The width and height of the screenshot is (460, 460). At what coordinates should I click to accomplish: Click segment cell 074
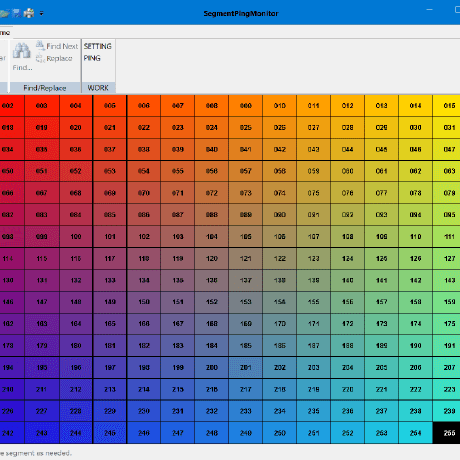click(x=280, y=193)
